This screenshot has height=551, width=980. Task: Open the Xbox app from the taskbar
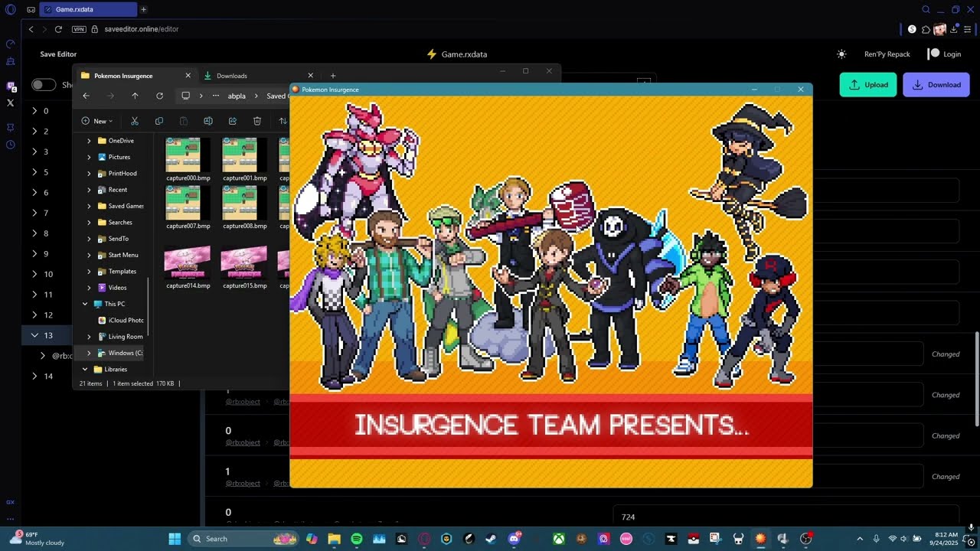coord(560,539)
